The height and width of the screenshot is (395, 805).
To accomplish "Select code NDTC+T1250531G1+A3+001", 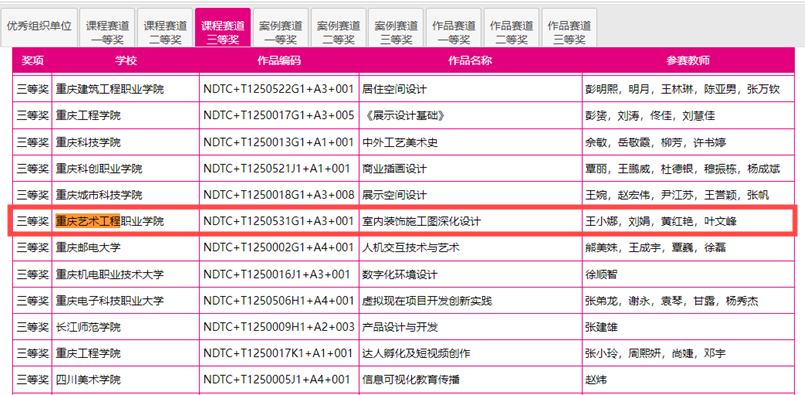I will 279,221.
